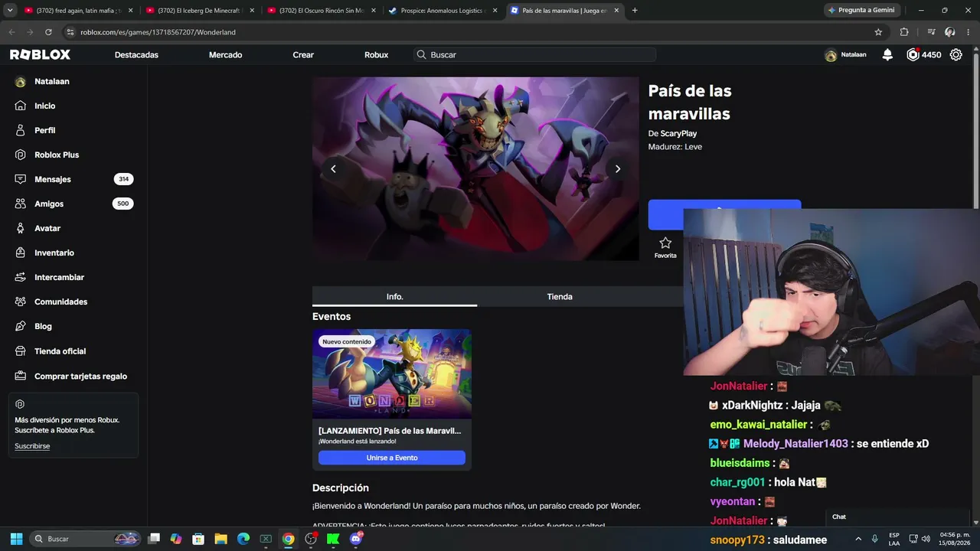Click the Windows taskbar search box
The width and height of the screenshot is (980, 551).
coord(86,539)
